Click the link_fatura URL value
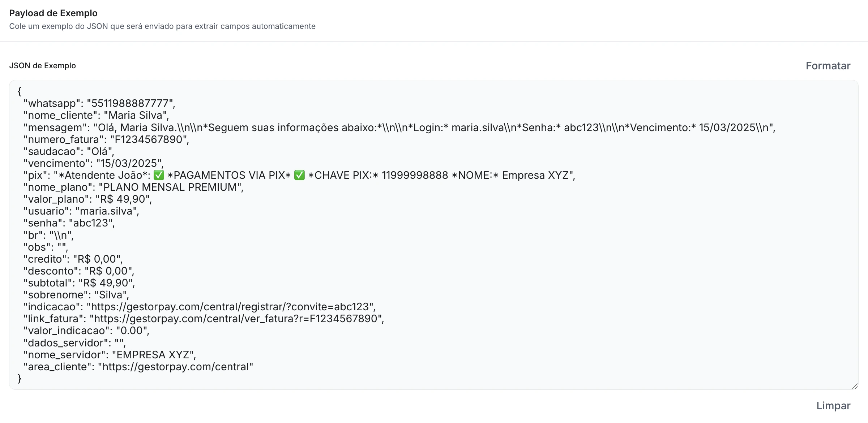Screen dimensions: 868x423 click(235, 319)
